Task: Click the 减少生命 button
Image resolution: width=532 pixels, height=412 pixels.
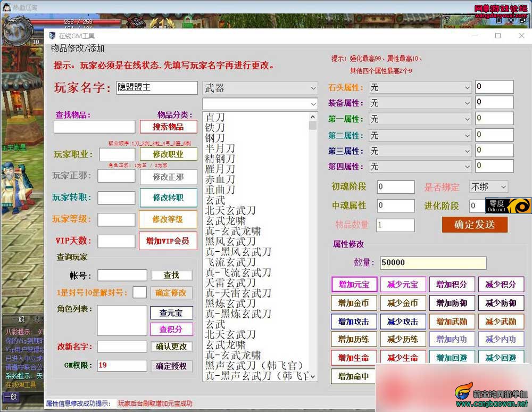Action: tap(403, 358)
